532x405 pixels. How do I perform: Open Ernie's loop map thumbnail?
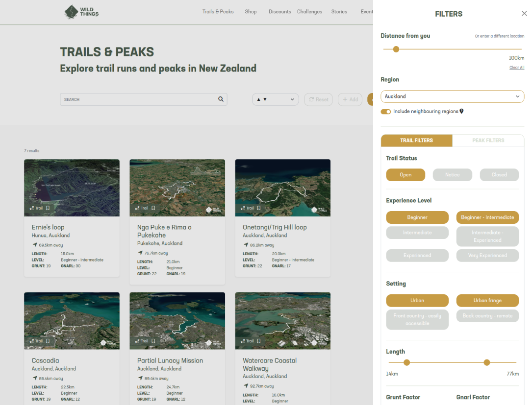[72, 188]
